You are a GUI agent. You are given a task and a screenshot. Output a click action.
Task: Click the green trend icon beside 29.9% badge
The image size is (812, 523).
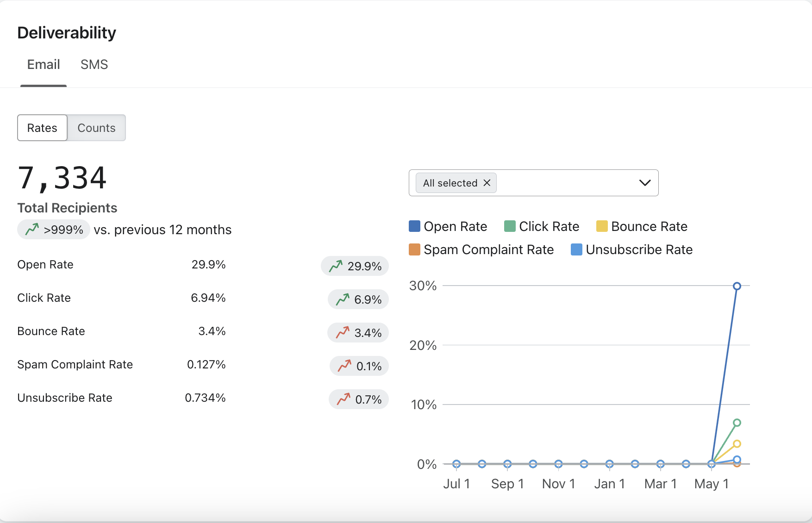(336, 266)
